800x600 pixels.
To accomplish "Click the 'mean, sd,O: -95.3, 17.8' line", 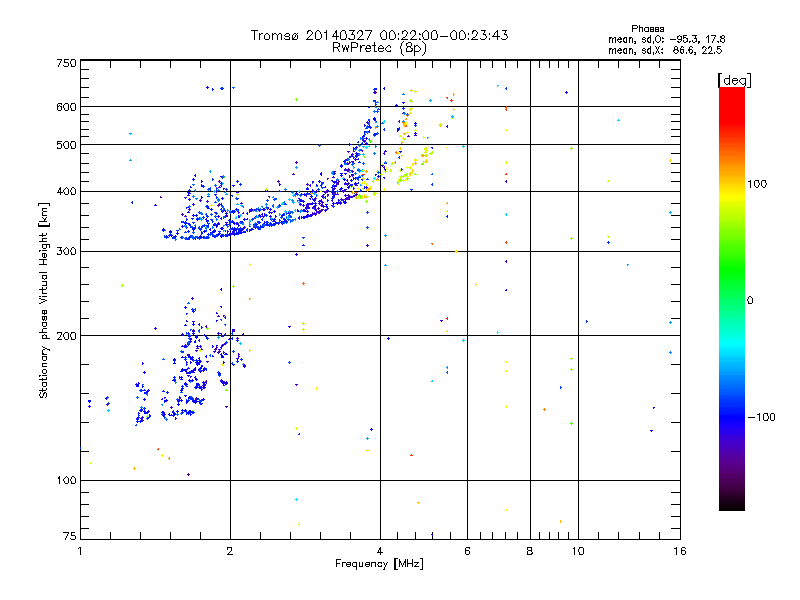I will (x=666, y=39).
